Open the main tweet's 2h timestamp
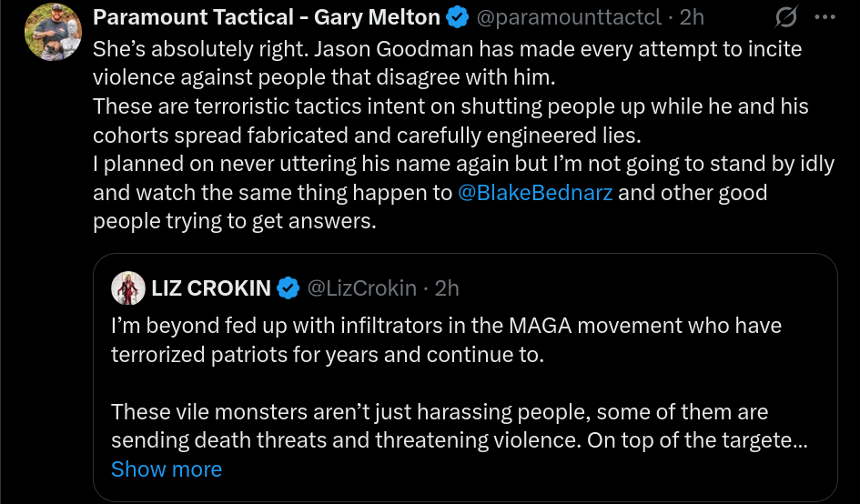The image size is (860, 504). pyautogui.click(x=693, y=17)
